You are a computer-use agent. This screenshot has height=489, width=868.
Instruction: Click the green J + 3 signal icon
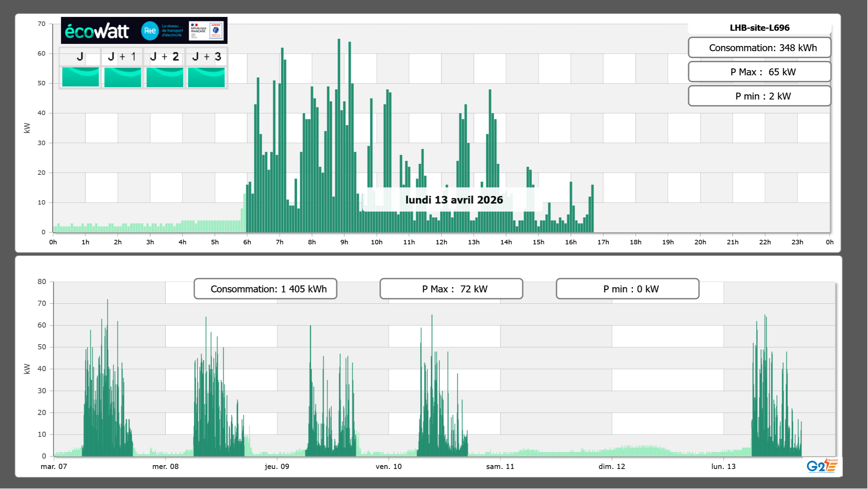tap(206, 77)
